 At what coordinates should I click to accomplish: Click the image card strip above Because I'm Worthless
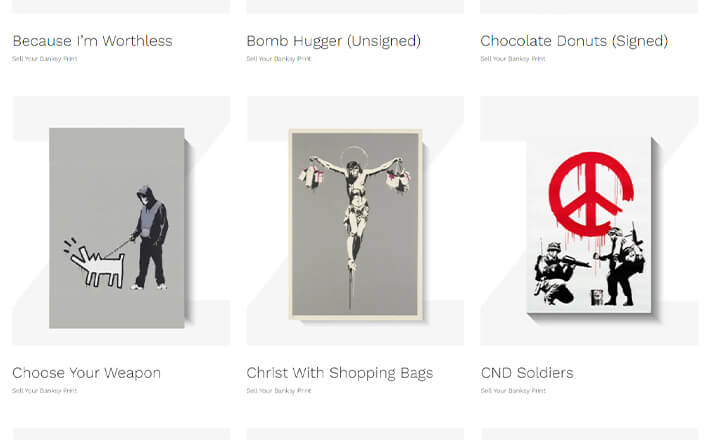[121, 6]
